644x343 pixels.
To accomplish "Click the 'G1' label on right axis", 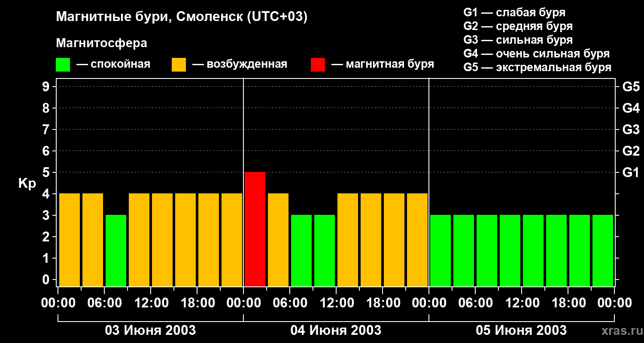I will (631, 172).
